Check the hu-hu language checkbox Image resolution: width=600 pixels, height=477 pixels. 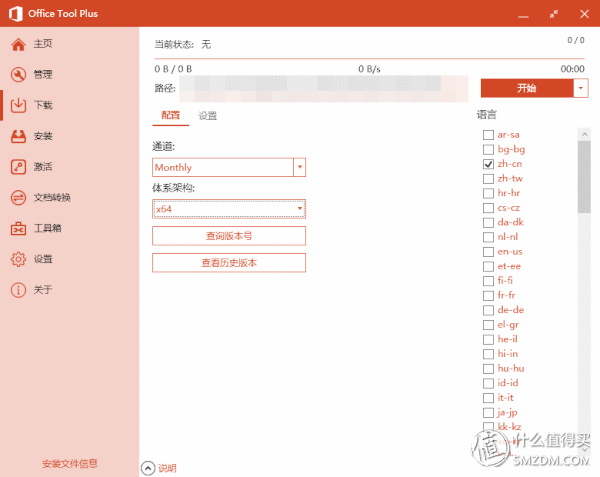tap(488, 369)
